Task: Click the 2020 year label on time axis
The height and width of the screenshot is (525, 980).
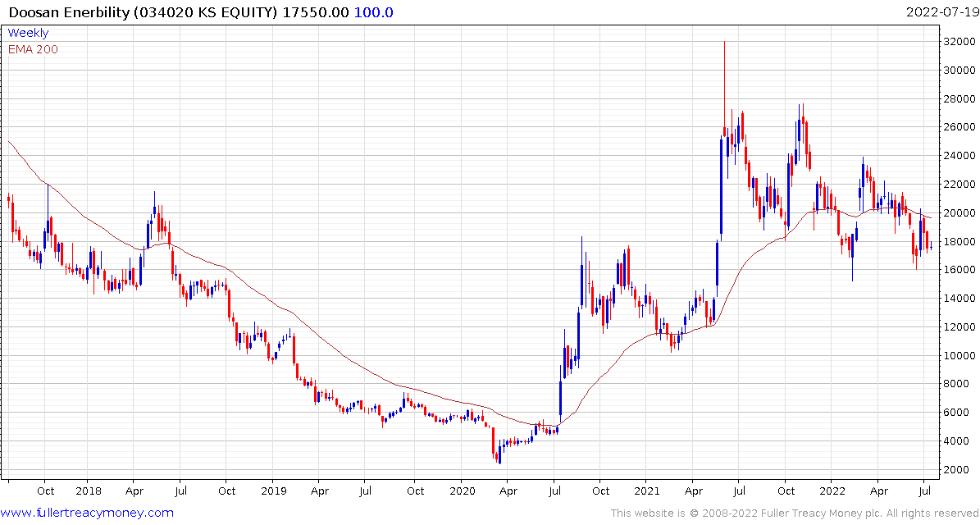Action: click(462, 491)
